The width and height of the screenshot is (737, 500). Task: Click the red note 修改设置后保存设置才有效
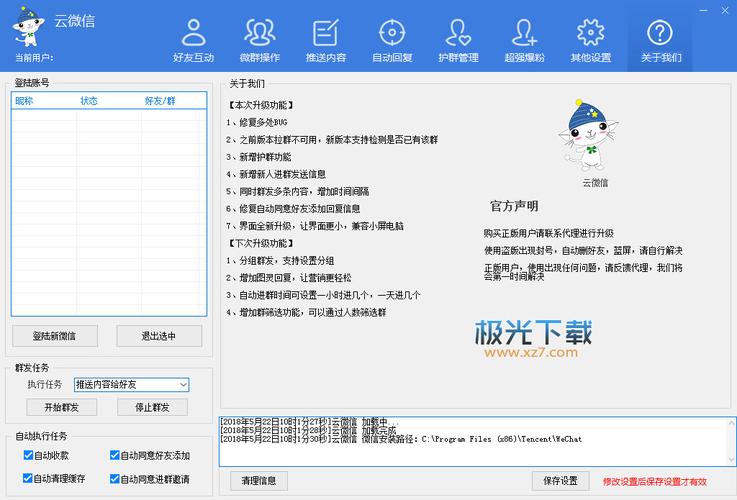(655, 482)
